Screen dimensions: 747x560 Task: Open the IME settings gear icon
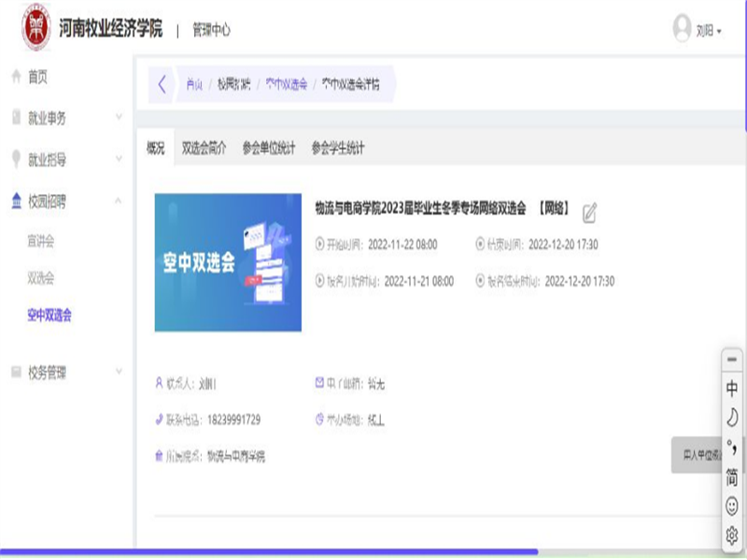[732, 535]
